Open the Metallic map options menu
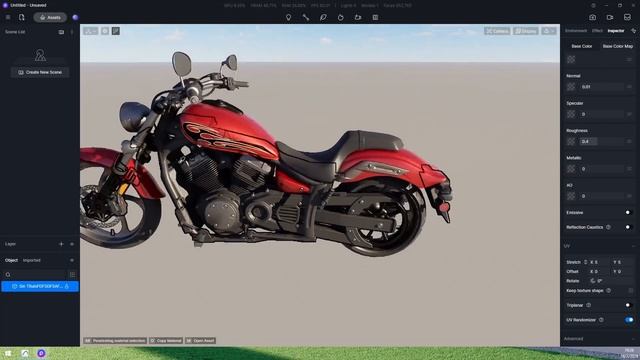This screenshot has width=640, height=360. coord(629,169)
